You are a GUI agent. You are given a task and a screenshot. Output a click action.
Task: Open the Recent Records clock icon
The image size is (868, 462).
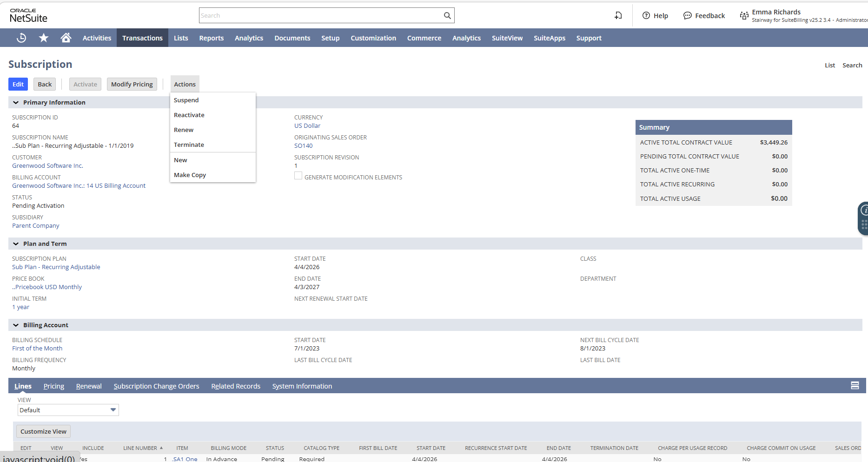click(x=21, y=38)
